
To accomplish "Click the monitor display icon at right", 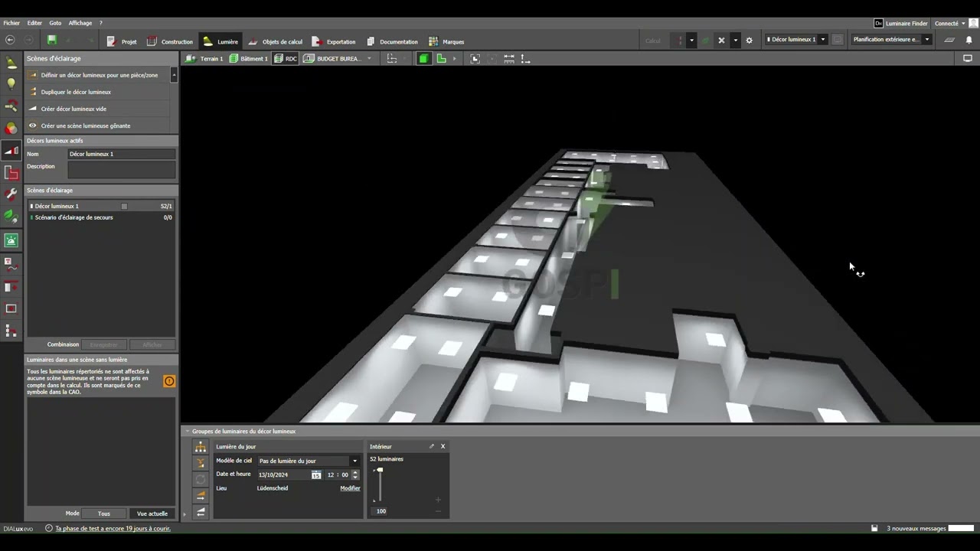I will coord(967,58).
